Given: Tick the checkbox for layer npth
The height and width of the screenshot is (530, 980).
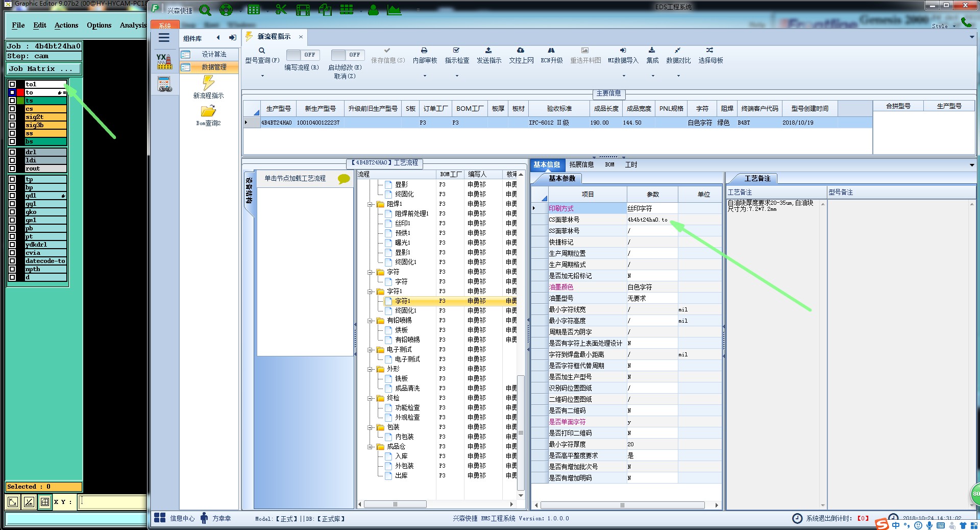Looking at the screenshot, I should pos(12,269).
